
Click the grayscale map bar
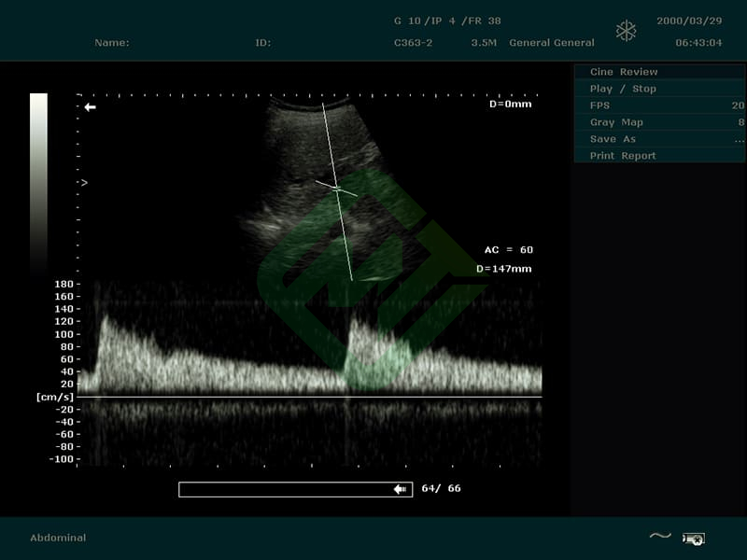pos(38,185)
